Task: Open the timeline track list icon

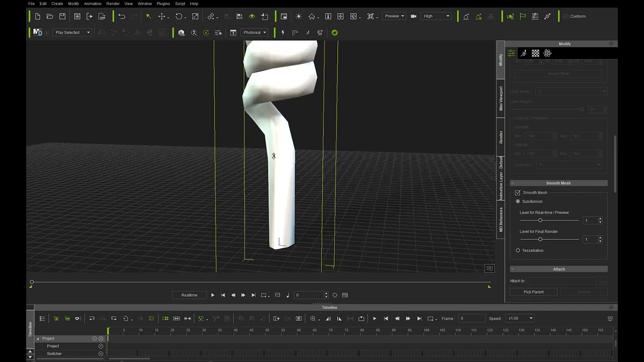Action: pyautogui.click(x=42, y=318)
